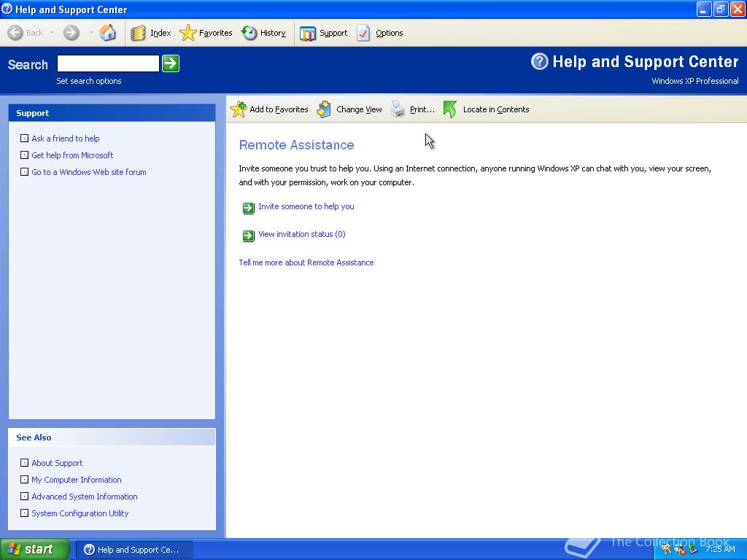Locate this topic in Contents
The image size is (747, 560).
coord(496,109)
